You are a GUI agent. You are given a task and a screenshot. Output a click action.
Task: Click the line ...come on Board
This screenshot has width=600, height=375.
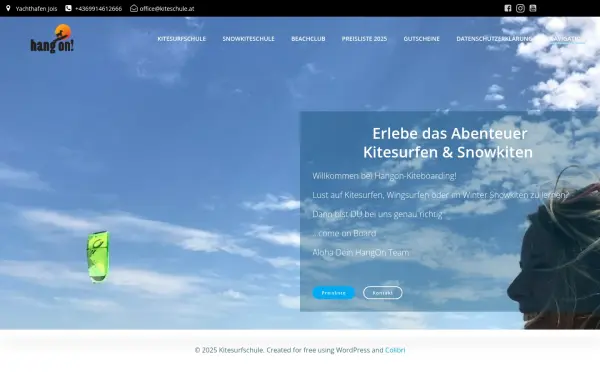click(344, 233)
